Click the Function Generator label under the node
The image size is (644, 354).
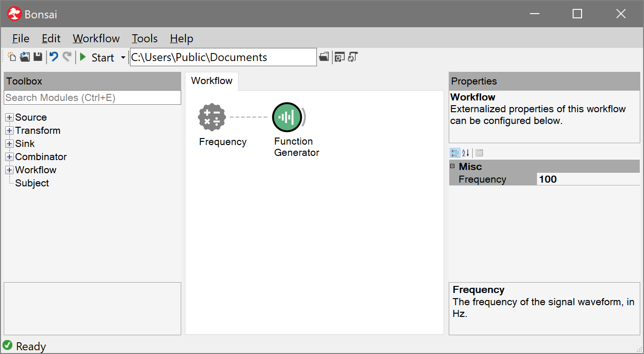(x=297, y=147)
